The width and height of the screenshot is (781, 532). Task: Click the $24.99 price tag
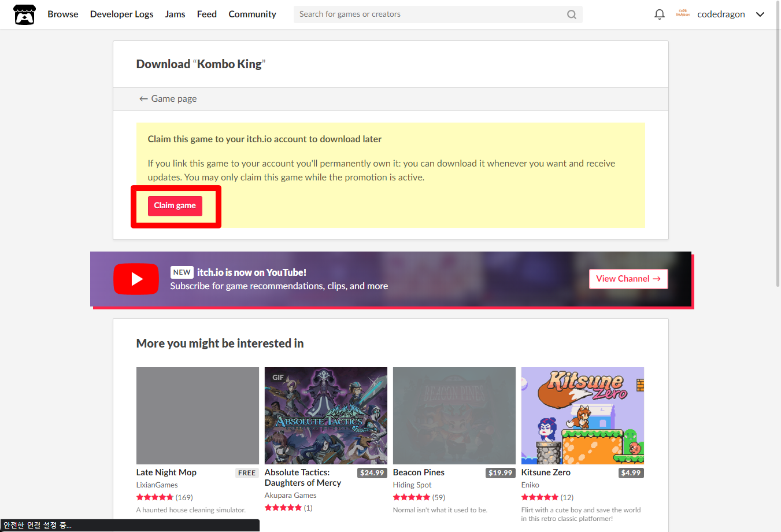372,473
